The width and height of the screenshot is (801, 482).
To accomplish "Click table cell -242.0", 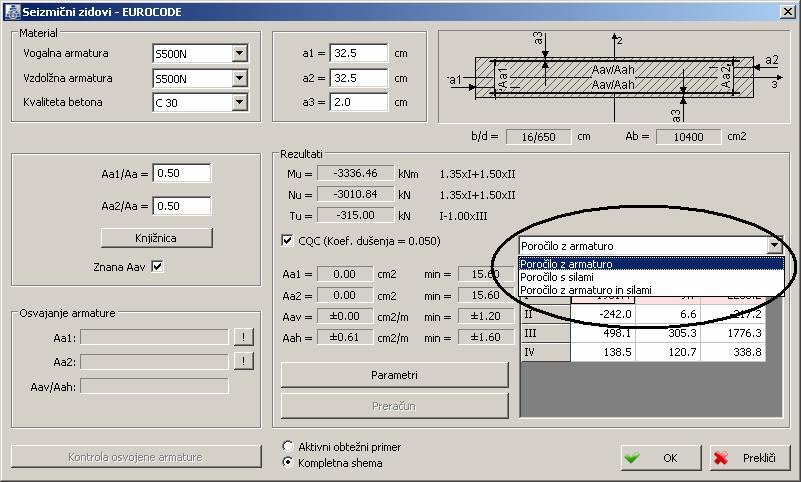I will click(603, 314).
